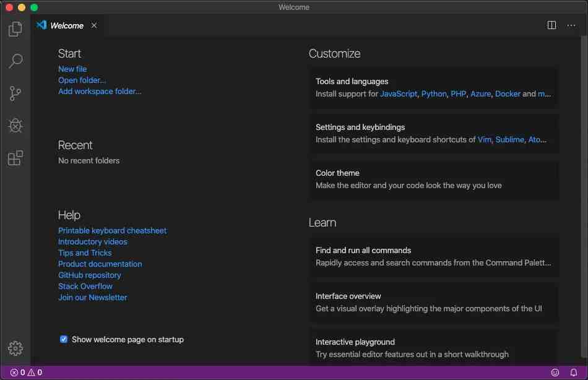Send feedback via the smiley icon
The height and width of the screenshot is (380, 588).
pyautogui.click(x=555, y=372)
